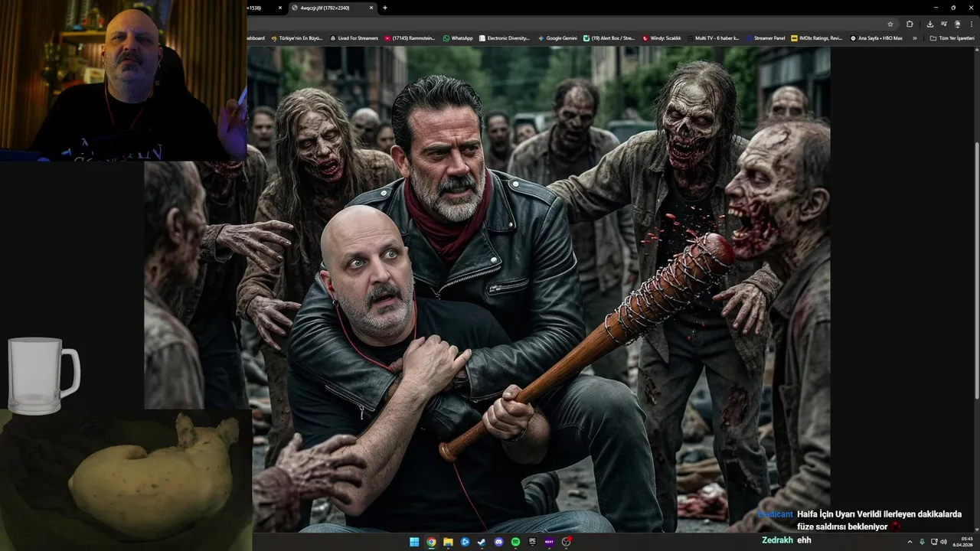Open Steam from the taskbar
This screenshot has width=980, height=551.
482,542
